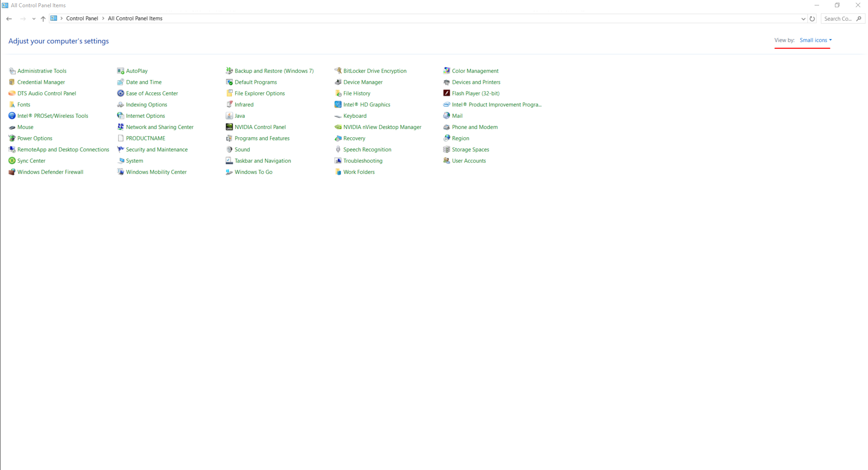Click the Sound speaker icon
The width and height of the screenshot is (868, 470).
click(230, 150)
